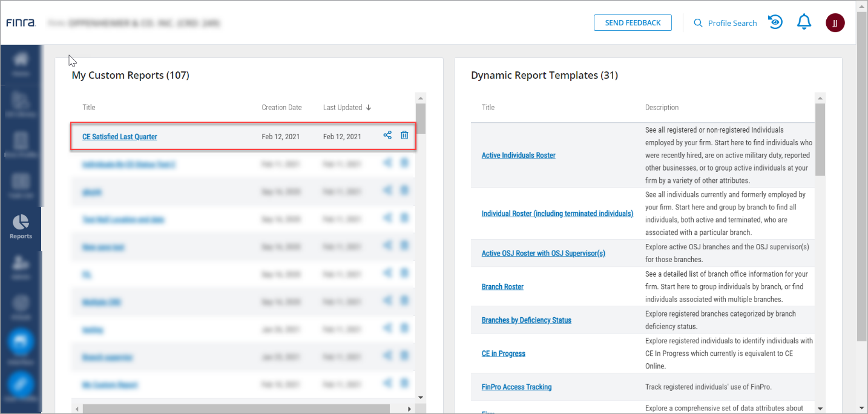This screenshot has height=414, width=868.
Task: Sort custom reports by Creation Date
Action: point(281,108)
